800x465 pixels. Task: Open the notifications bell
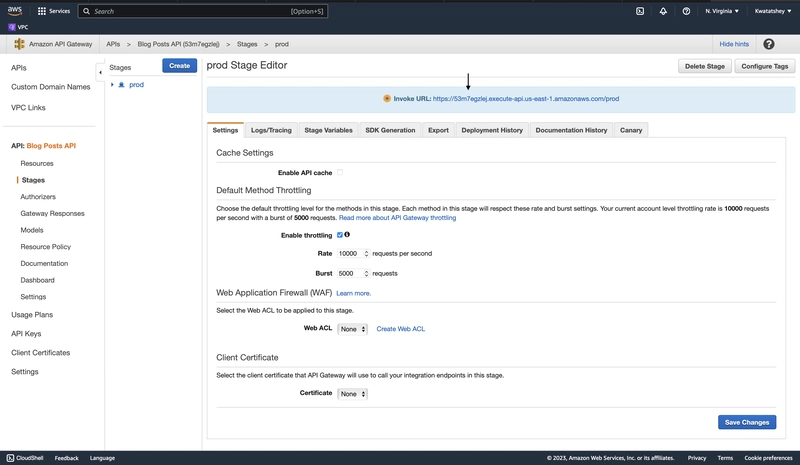point(663,11)
